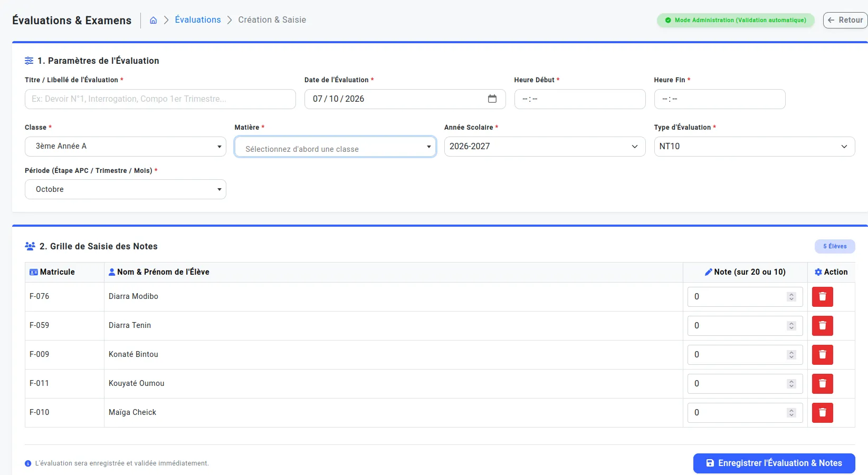This screenshot has height=475, width=868.
Task: Expand the Matière dropdown
Action: (x=336, y=147)
